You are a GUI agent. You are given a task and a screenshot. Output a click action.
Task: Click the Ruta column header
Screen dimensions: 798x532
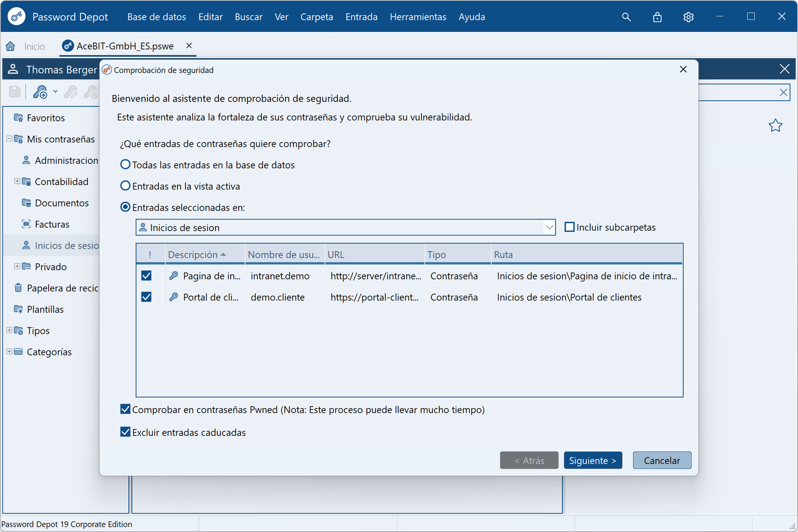click(587, 254)
